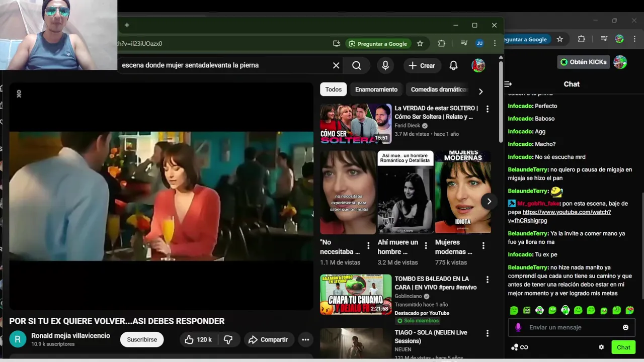Open the La VERDAD de estar SOLTERO thumbnail
Viewport: 644px width, 362px height.
(x=356, y=124)
